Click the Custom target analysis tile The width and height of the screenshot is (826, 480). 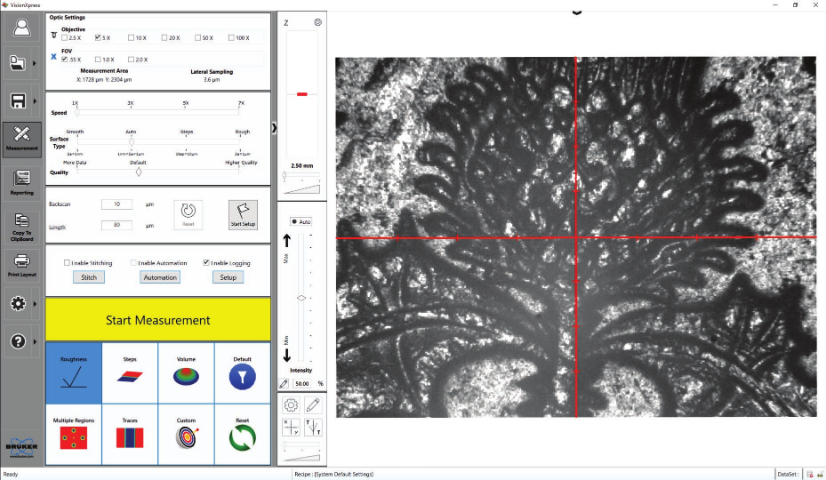point(187,434)
